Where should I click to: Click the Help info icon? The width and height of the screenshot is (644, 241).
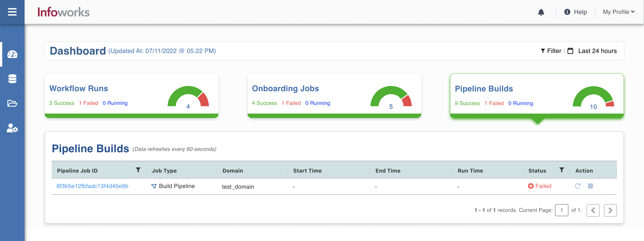(x=567, y=12)
